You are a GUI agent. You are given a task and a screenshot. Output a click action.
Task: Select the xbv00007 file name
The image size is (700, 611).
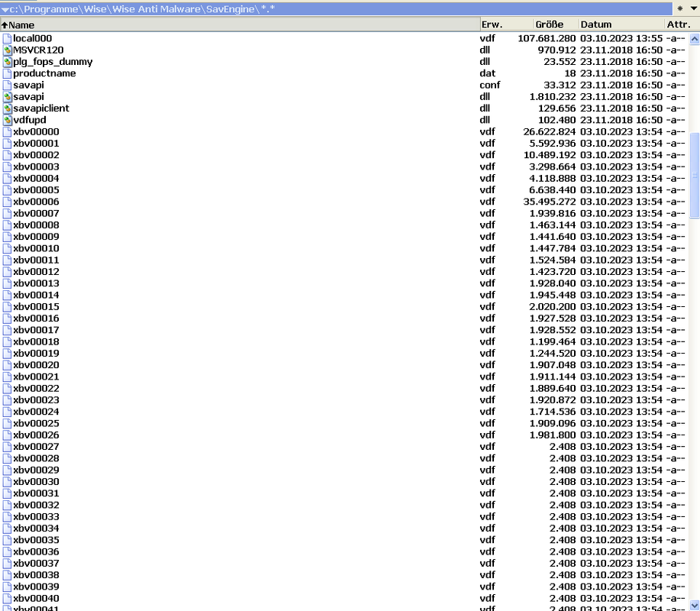36,214
